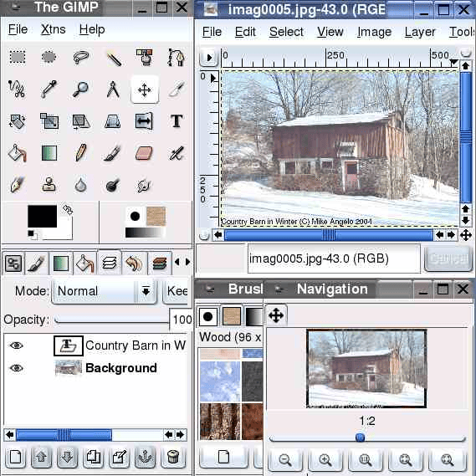Select the Clone stamp tool

coord(49,185)
